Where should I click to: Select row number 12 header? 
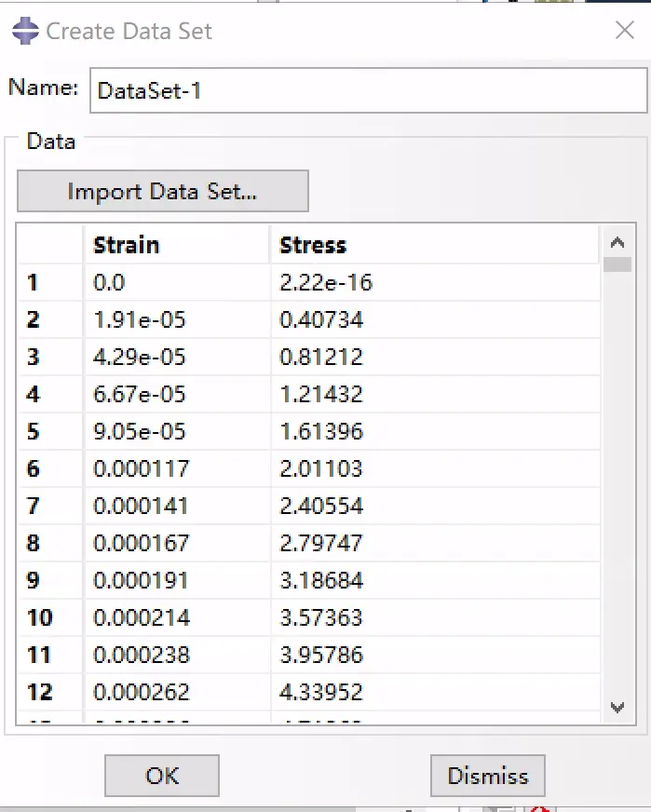tap(50, 692)
